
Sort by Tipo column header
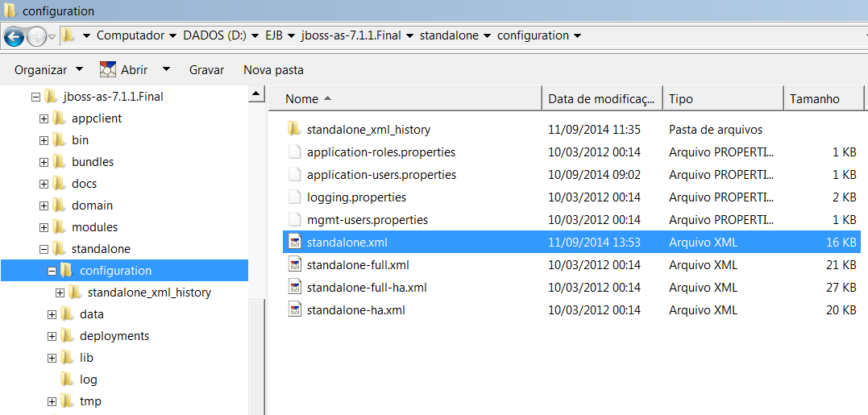point(724,99)
